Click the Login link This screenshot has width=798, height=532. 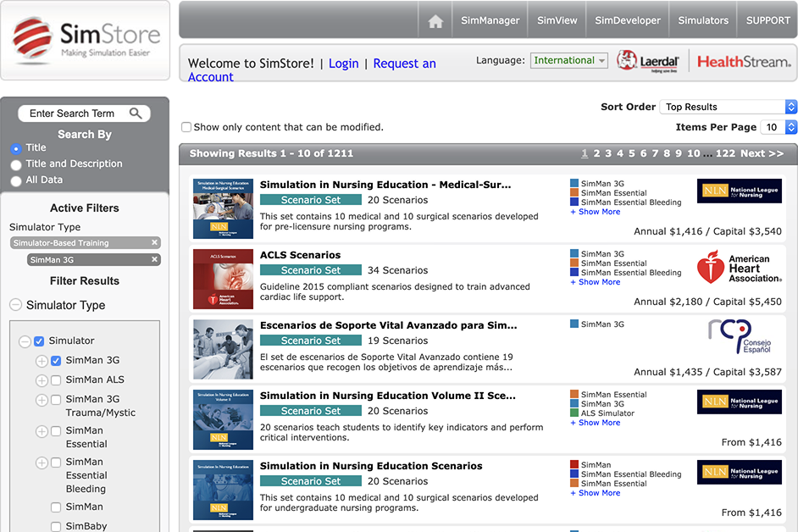pyautogui.click(x=343, y=63)
